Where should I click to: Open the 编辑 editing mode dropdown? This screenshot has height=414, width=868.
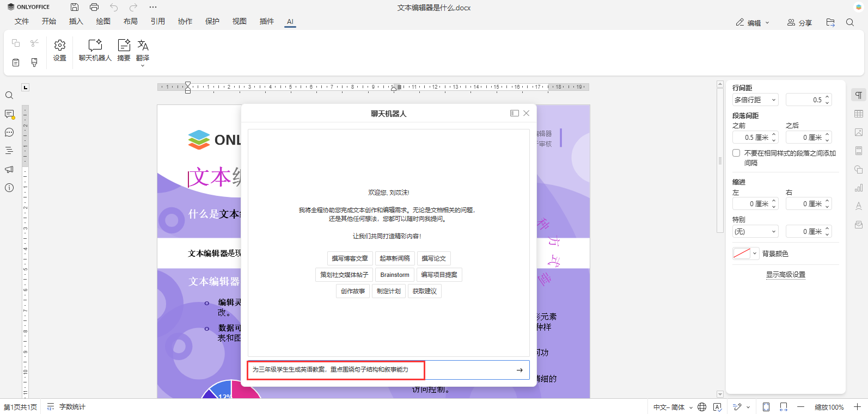coord(753,22)
